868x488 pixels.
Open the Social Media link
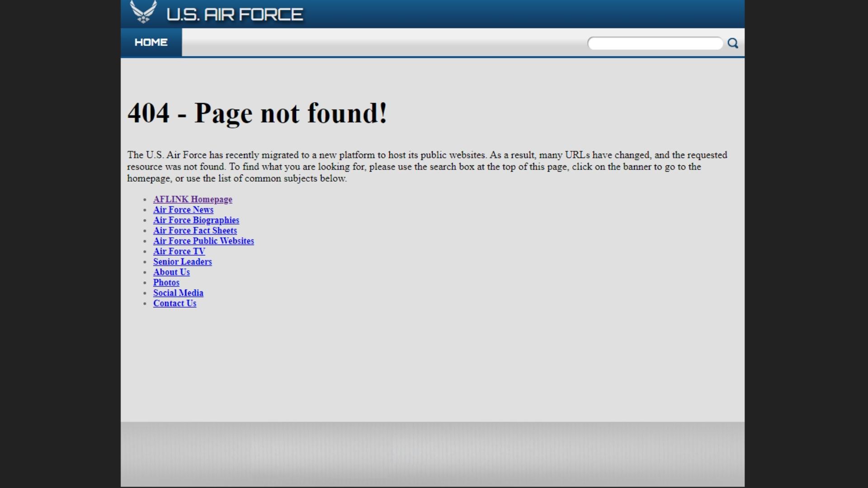pos(178,293)
